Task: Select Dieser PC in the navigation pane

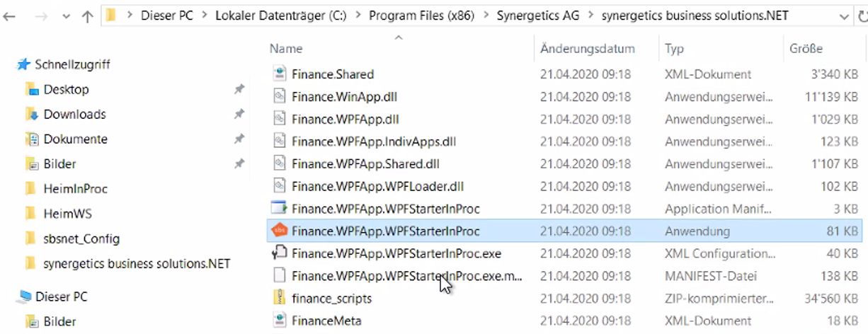Action: coord(61,297)
